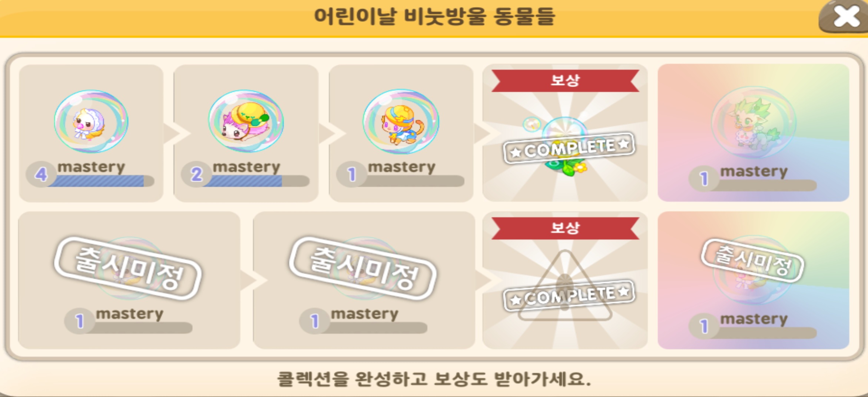Screen dimensions: 868x397
Task: Select the baby bonnet animal bubble icon
Action: pyautogui.click(x=91, y=121)
